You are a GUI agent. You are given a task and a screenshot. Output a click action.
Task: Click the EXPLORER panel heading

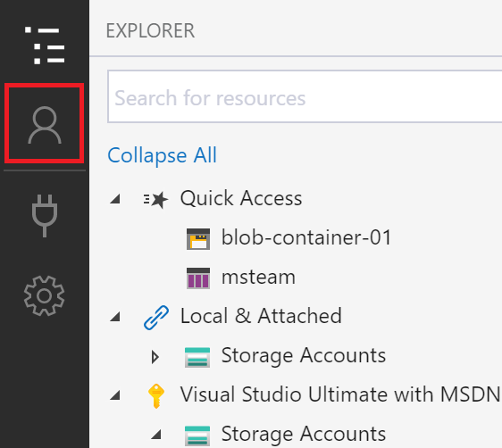[x=150, y=30]
